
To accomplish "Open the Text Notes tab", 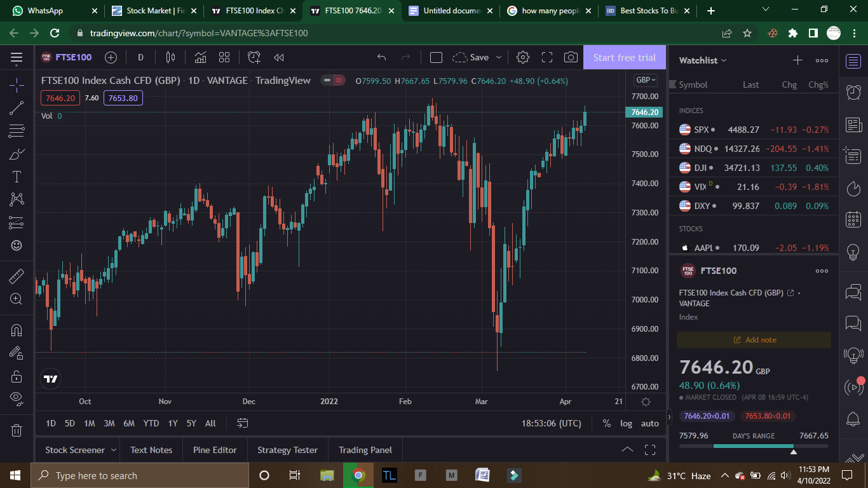I will [x=151, y=450].
